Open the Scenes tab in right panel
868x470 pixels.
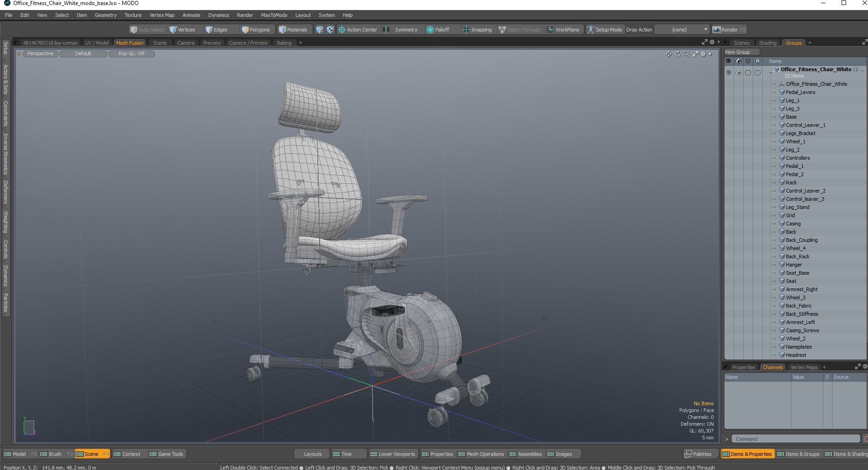pos(742,43)
